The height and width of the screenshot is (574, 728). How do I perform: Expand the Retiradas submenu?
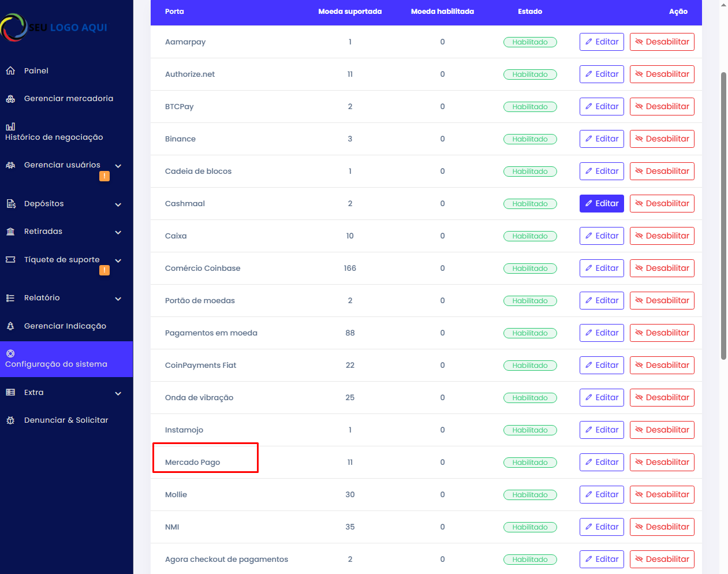(x=118, y=232)
